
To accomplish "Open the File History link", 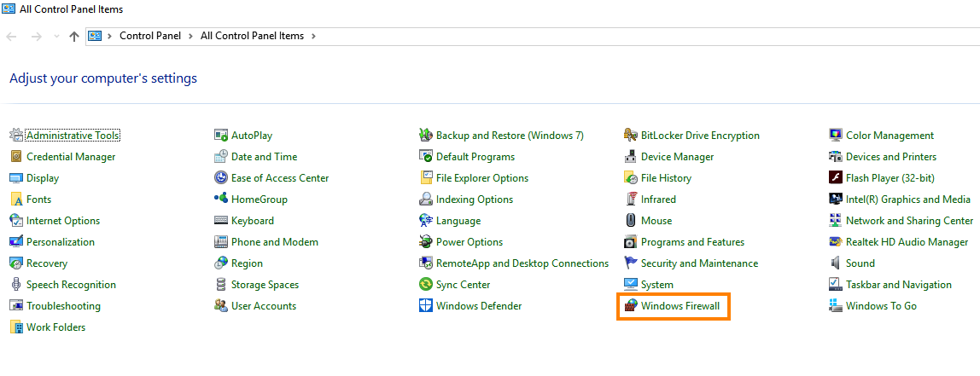I will (666, 178).
